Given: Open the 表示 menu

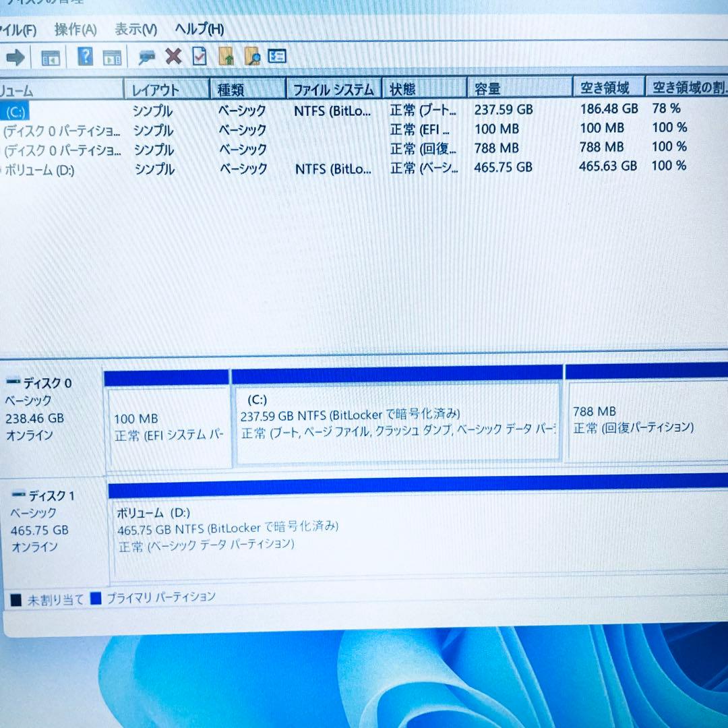Looking at the screenshot, I should (135, 30).
